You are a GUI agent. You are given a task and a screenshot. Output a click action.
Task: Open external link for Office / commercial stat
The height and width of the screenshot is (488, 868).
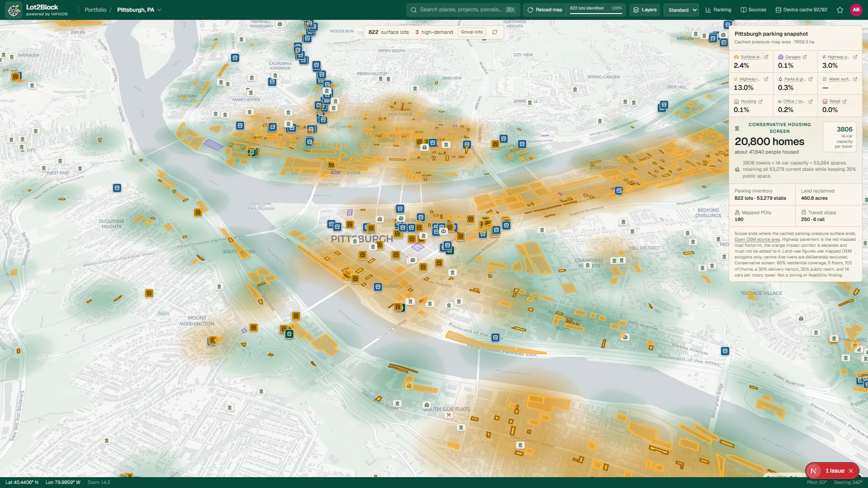[x=811, y=101]
